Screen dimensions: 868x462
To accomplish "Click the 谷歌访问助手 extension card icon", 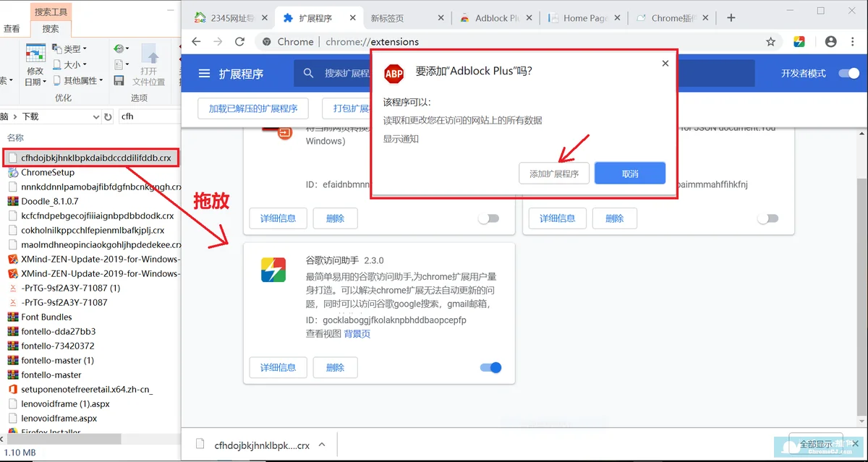I will coord(273,270).
